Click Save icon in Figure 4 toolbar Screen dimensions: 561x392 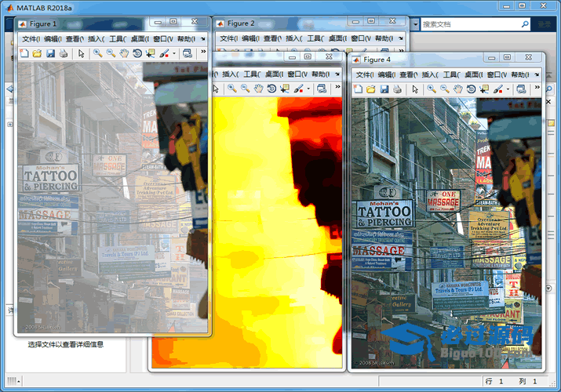384,89
